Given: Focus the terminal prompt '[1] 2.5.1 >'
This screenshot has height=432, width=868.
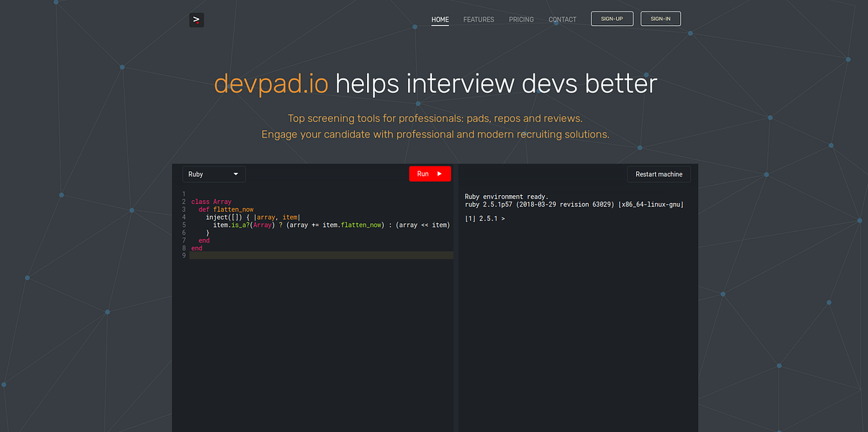Looking at the screenshot, I should point(485,218).
